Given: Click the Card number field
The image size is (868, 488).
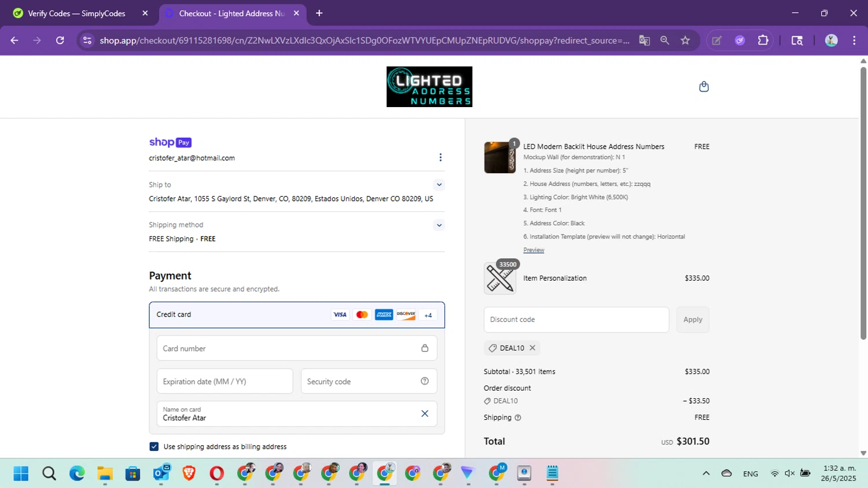Looking at the screenshot, I should click(x=297, y=348).
